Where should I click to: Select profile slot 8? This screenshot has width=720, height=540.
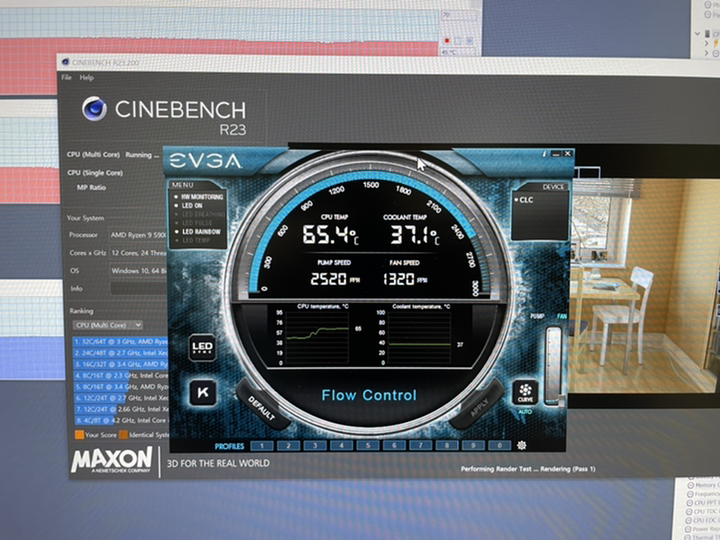point(447,445)
